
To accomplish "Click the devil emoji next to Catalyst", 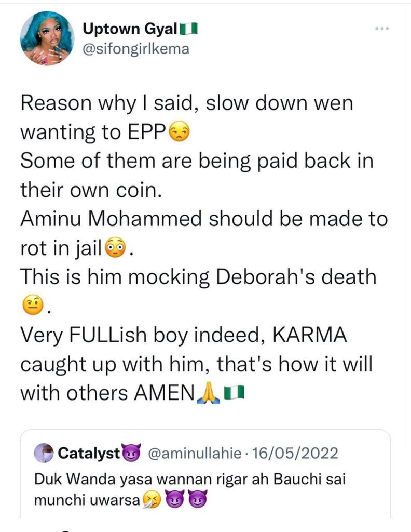I will [131, 453].
